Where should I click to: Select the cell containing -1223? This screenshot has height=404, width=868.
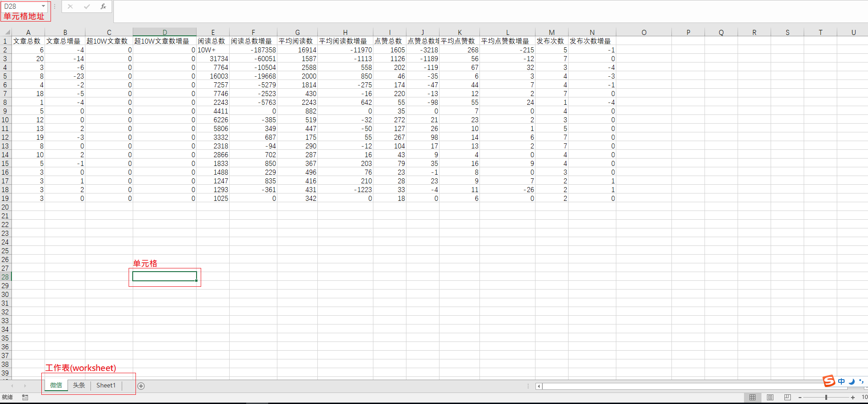tap(345, 190)
